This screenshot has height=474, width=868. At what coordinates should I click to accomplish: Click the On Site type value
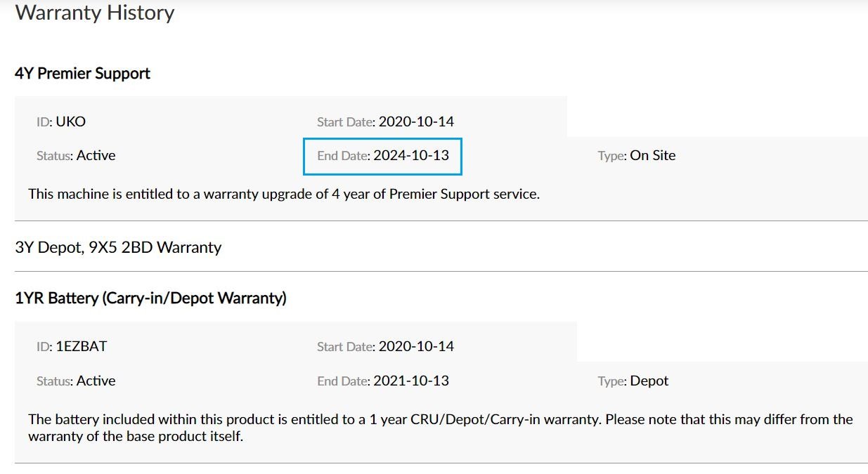click(x=652, y=156)
